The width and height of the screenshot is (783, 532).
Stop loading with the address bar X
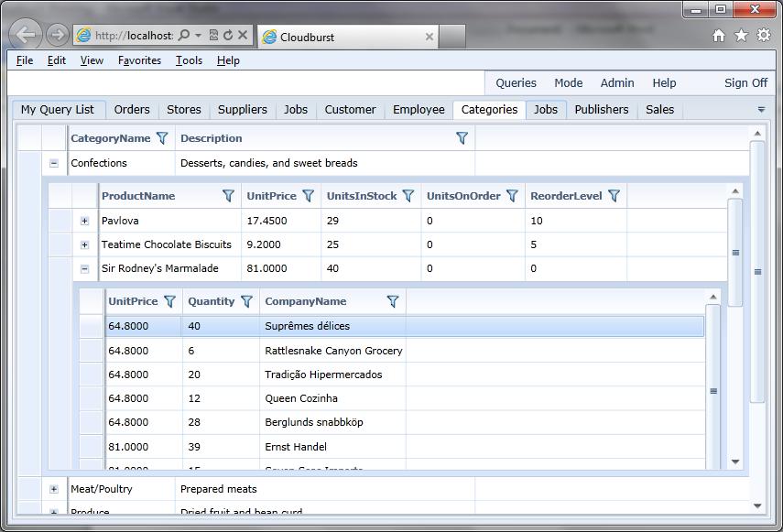[243, 36]
